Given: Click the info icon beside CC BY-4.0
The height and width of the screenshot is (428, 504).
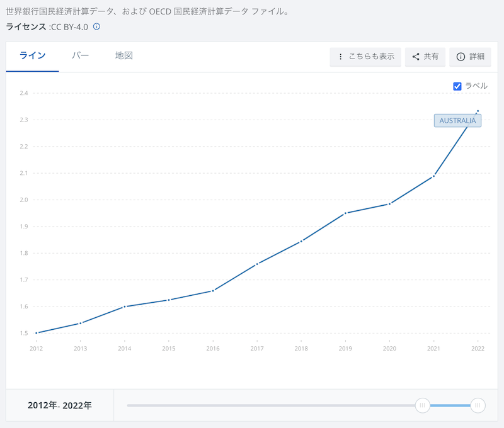Looking at the screenshot, I should click(x=97, y=26).
